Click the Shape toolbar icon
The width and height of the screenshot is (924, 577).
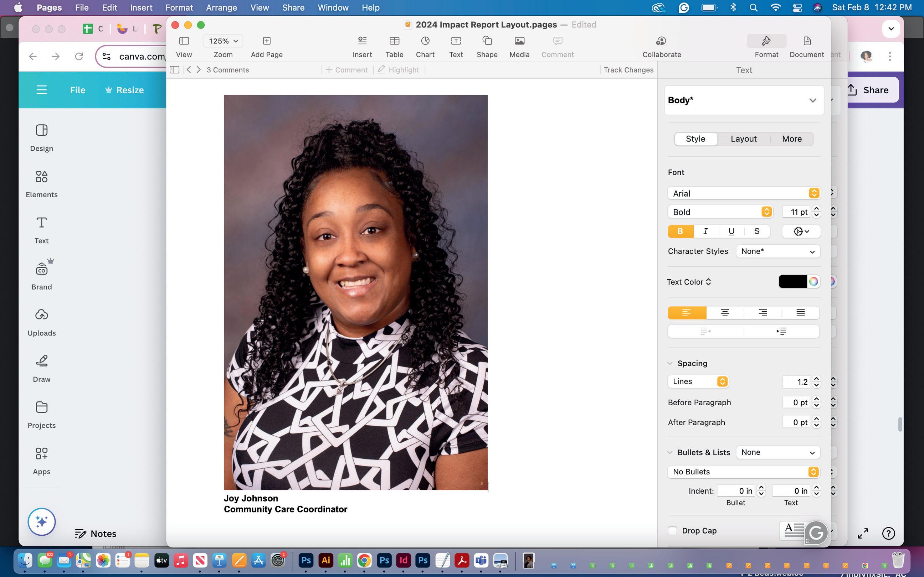point(487,41)
